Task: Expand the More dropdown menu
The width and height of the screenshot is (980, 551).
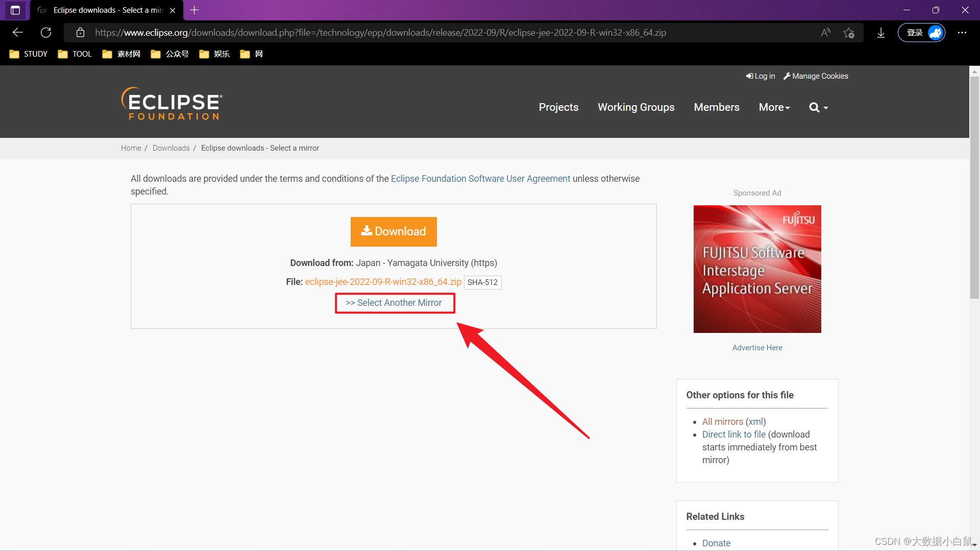Action: click(774, 107)
